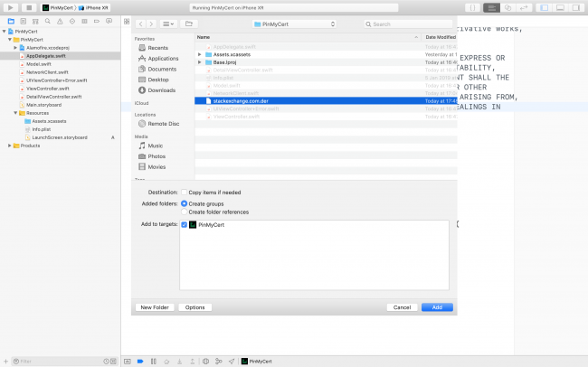588x367 pixels.
Task: Select Applications in Favorites sidebar
Action: (158, 59)
